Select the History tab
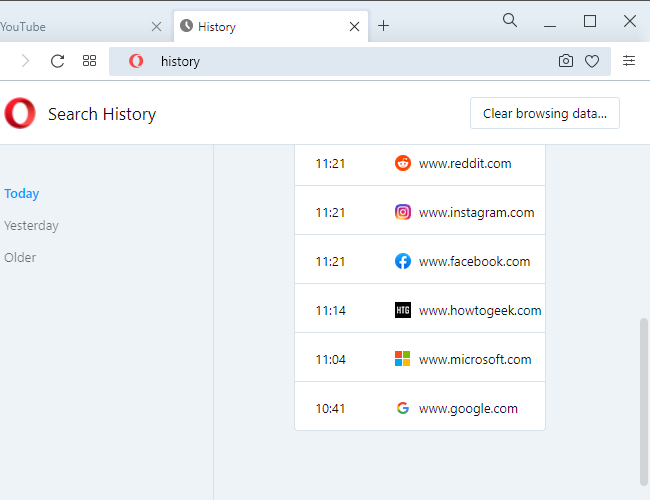 tap(260, 27)
